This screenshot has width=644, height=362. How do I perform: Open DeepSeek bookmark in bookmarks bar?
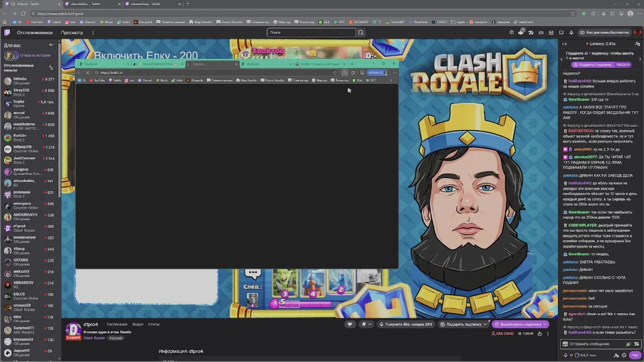click(419, 22)
